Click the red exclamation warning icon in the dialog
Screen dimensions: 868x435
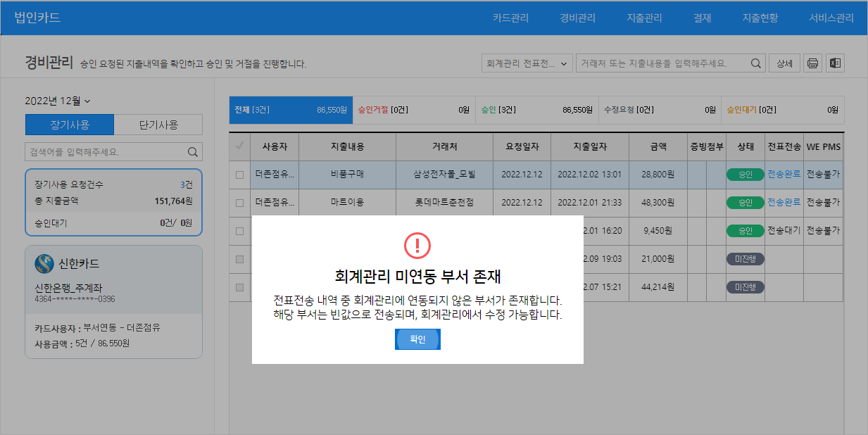click(417, 245)
